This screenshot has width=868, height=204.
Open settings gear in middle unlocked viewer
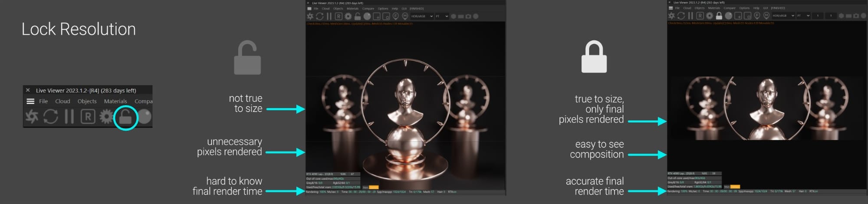[x=348, y=16]
